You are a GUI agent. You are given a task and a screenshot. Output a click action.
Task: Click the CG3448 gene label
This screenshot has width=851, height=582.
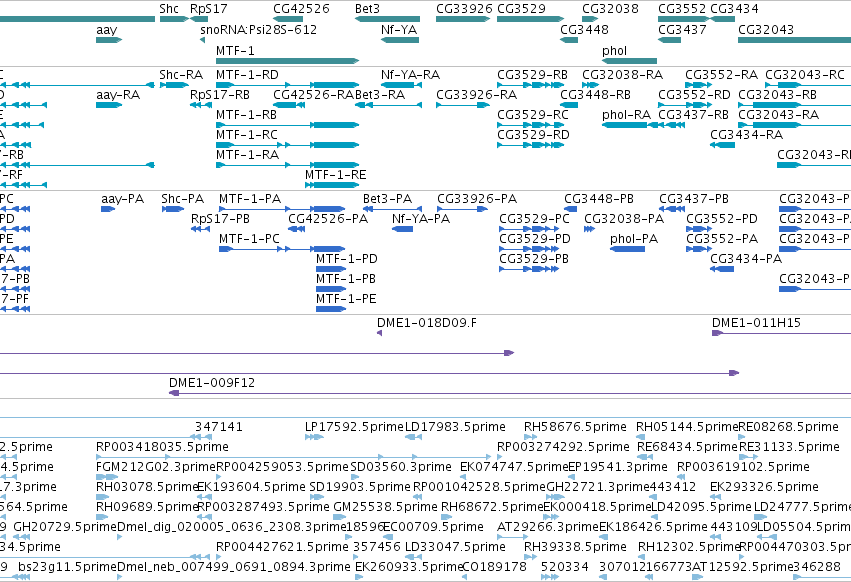click(x=584, y=29)
